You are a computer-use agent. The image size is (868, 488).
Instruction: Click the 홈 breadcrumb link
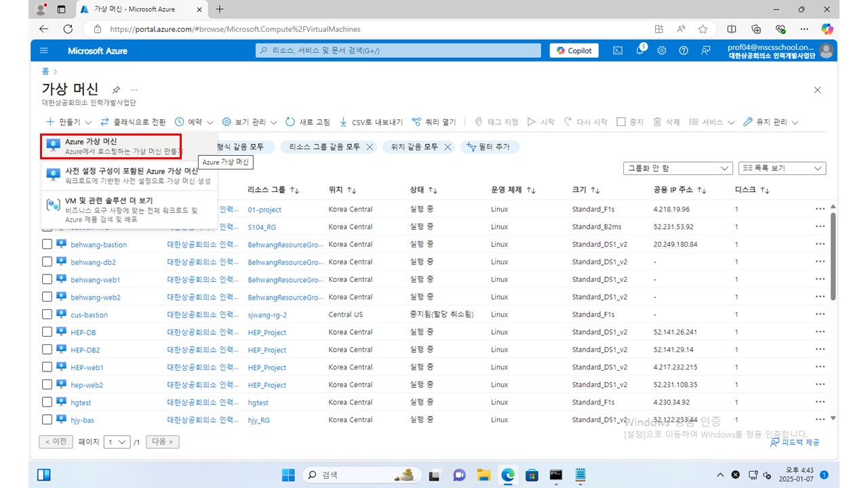45,70
